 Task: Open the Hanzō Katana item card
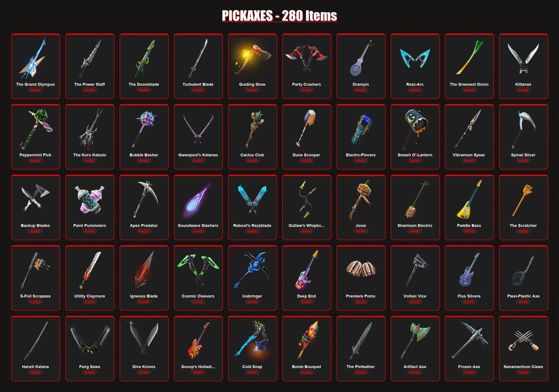pos(36,348)
